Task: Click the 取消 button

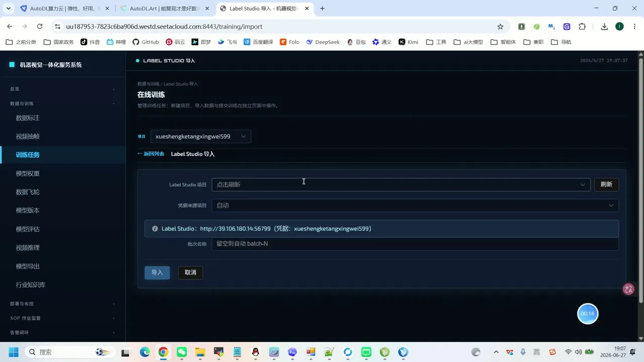Action: click(x=190, y=273)
